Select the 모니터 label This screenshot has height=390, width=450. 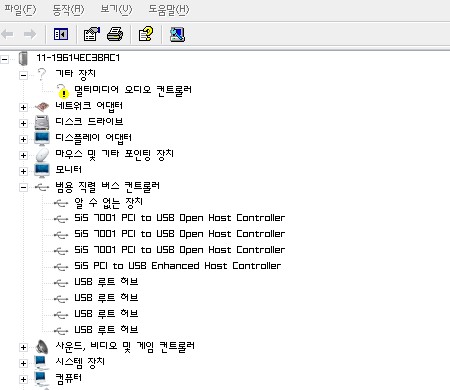coord(68,170)
